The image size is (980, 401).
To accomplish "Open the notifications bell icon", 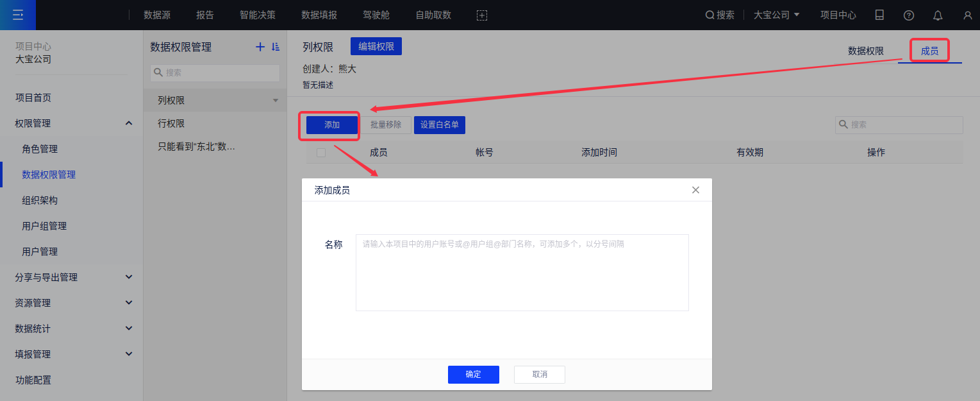I will pyautogui.click(x=938, y=15).
